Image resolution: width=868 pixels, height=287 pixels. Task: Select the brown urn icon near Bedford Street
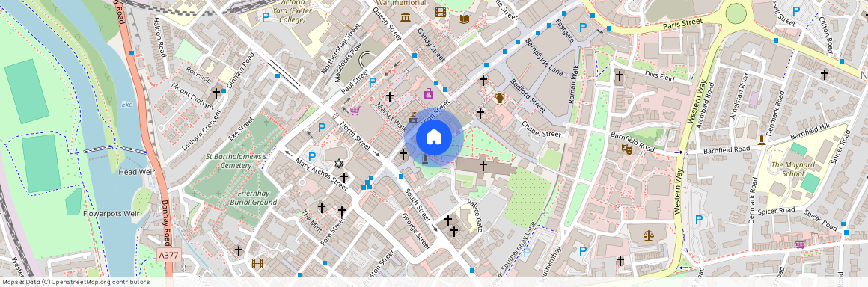500,98
